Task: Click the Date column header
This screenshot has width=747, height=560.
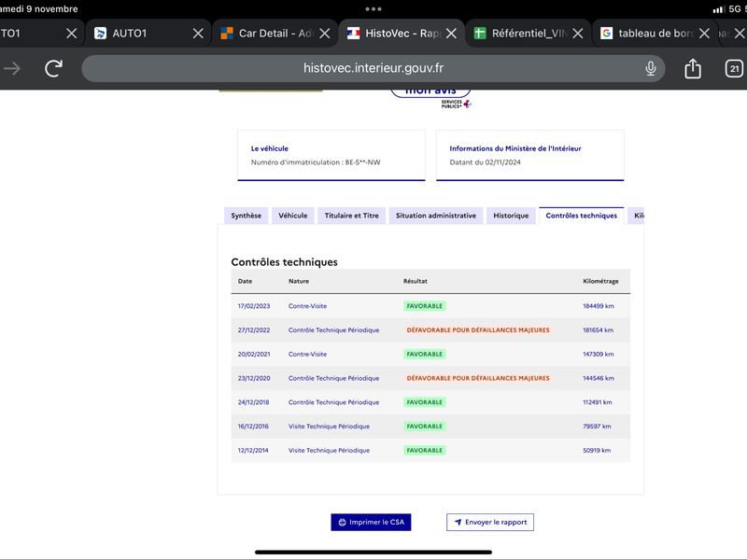Action: (x=245, y=282)
